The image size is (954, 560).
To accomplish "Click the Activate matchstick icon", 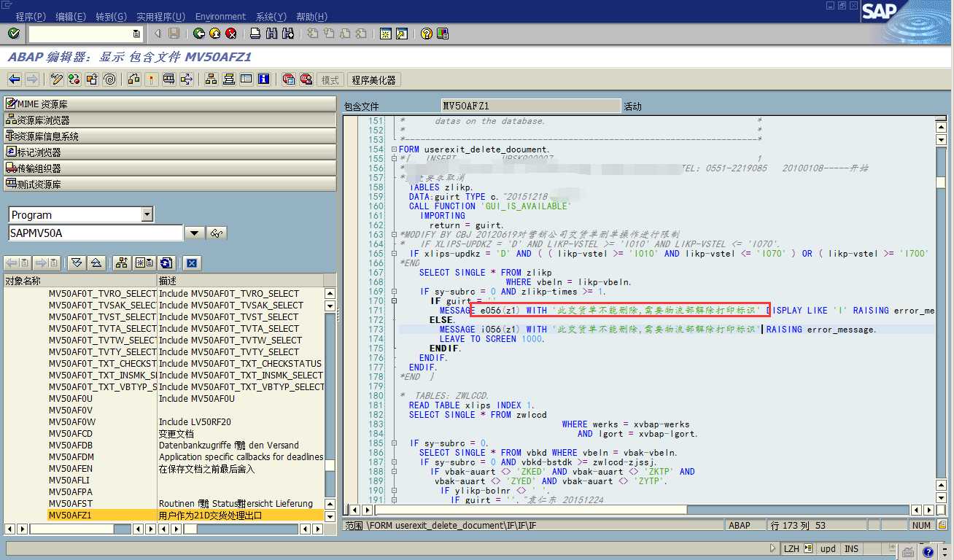I will click(152, 79).
